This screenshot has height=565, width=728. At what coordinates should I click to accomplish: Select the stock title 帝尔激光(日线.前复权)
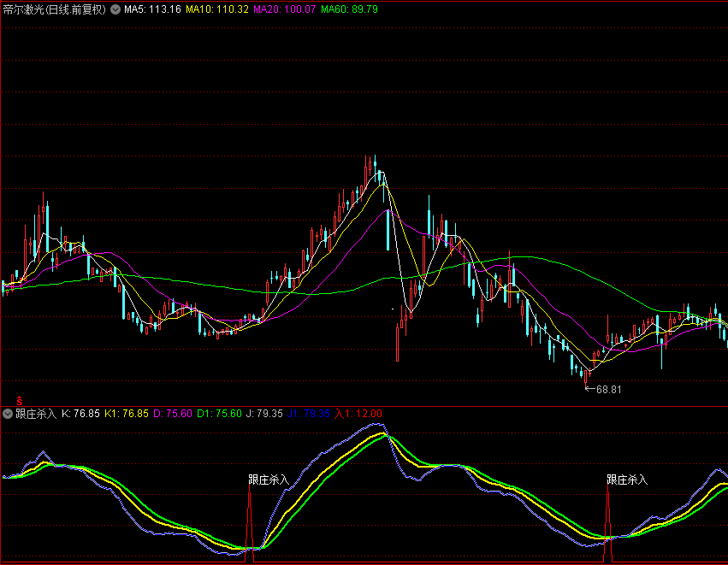click(55, 9)
